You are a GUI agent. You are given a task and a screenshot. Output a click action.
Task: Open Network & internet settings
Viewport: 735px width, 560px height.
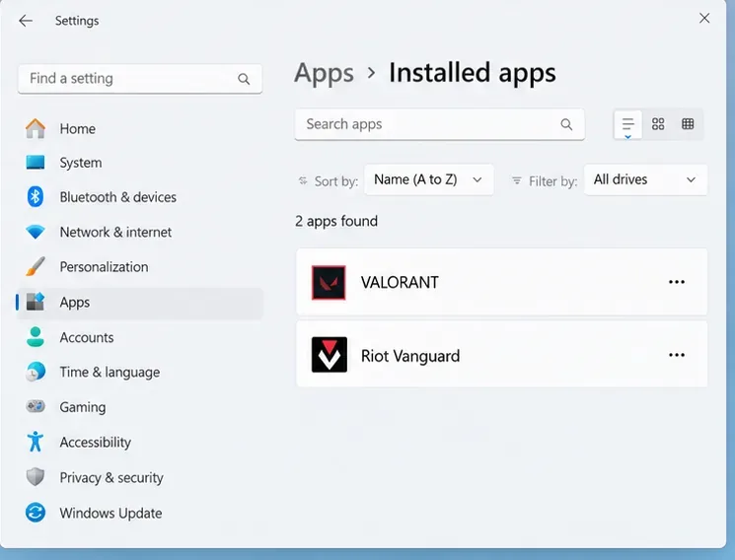point(140,232)
